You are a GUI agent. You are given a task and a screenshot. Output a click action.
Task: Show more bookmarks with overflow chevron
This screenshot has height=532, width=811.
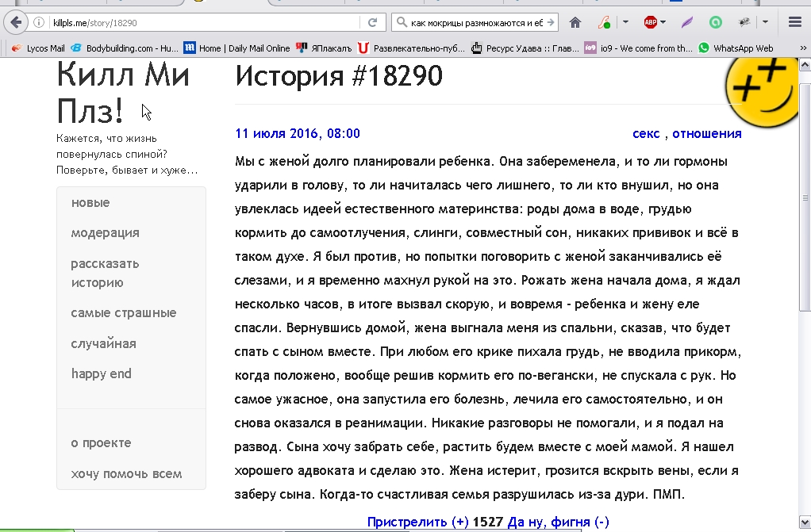coord(803,48)
